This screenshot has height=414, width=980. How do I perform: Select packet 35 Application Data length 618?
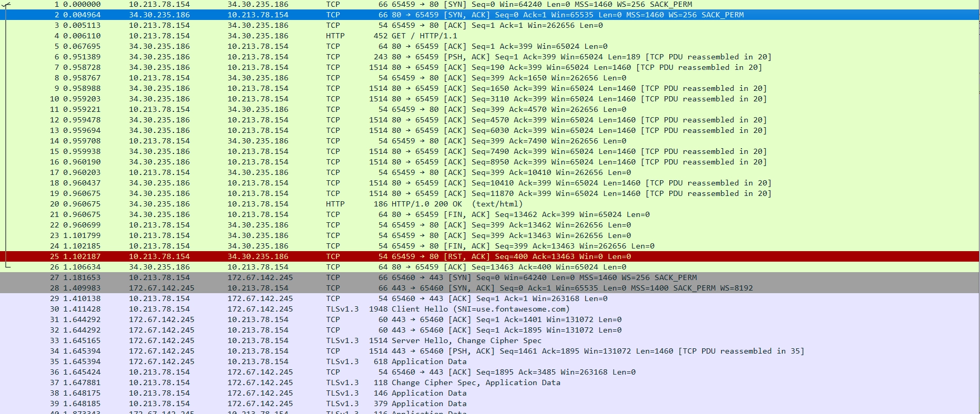click(x=490, y=361)
